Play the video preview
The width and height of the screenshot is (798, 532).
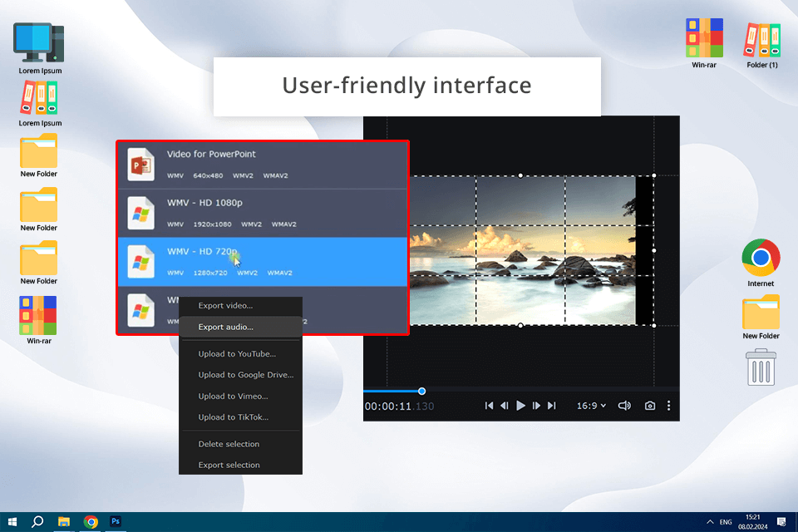click(520, 406)
